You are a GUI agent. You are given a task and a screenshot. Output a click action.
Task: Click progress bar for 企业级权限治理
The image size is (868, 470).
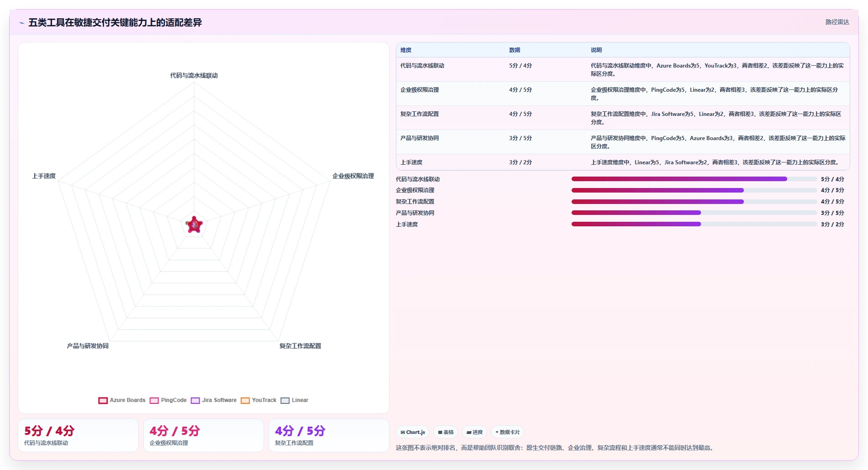(694, 190)
